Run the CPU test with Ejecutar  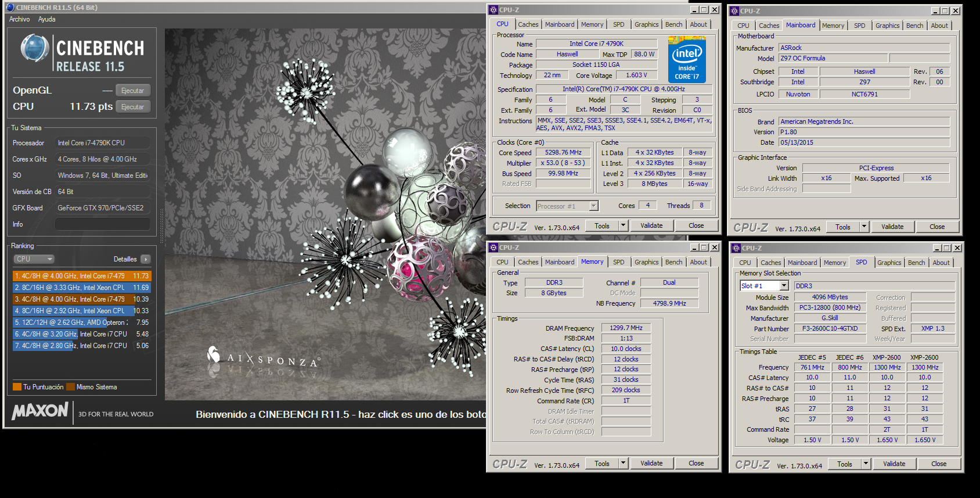tap(133, 107)
